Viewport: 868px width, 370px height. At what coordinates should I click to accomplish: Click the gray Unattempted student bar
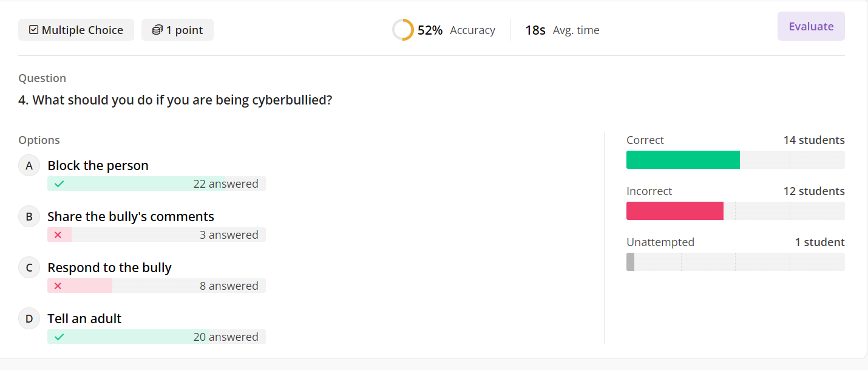pos(630,262)
